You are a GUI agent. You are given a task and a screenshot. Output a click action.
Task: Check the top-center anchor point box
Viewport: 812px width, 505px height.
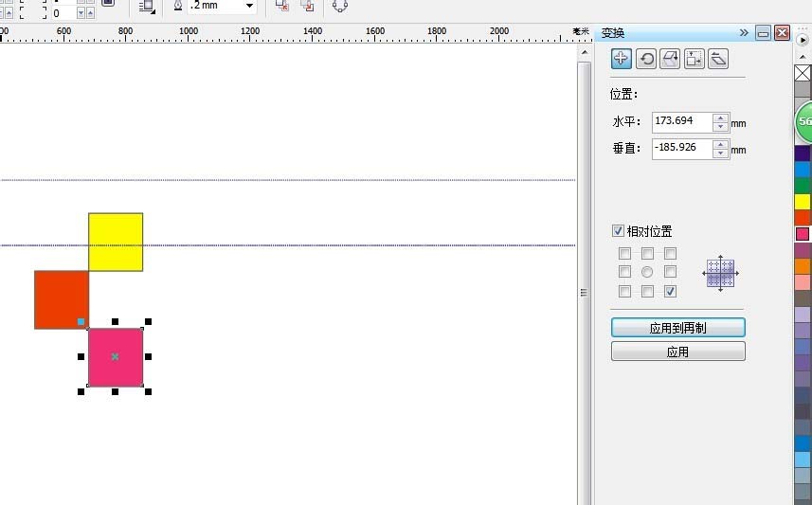pyautogui.click(x=647, y=253)
